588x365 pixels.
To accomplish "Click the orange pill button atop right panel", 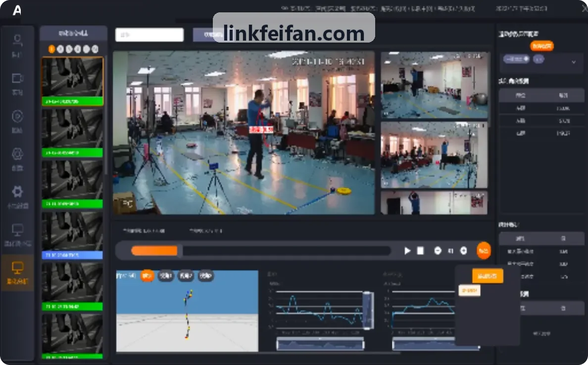I will point(542,46).
